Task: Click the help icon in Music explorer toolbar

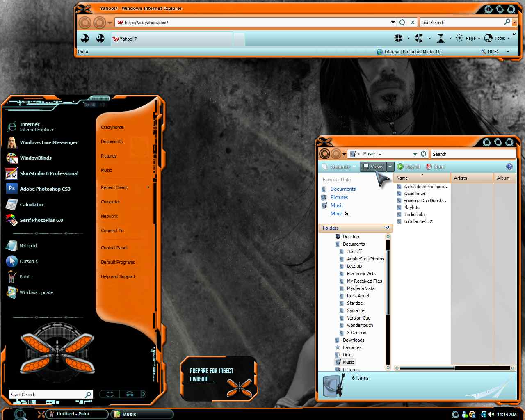Action: pyautogui.click(x=509, y=167)
